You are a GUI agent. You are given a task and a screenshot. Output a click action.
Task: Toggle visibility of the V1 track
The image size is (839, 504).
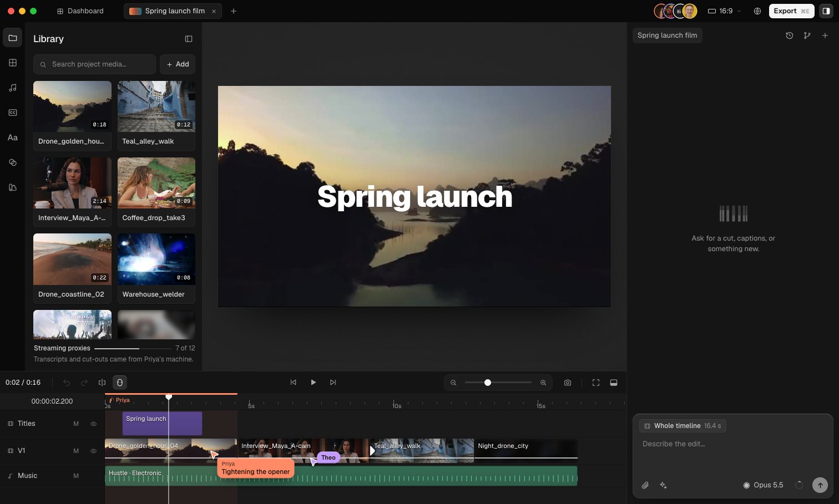coord(93,451)
